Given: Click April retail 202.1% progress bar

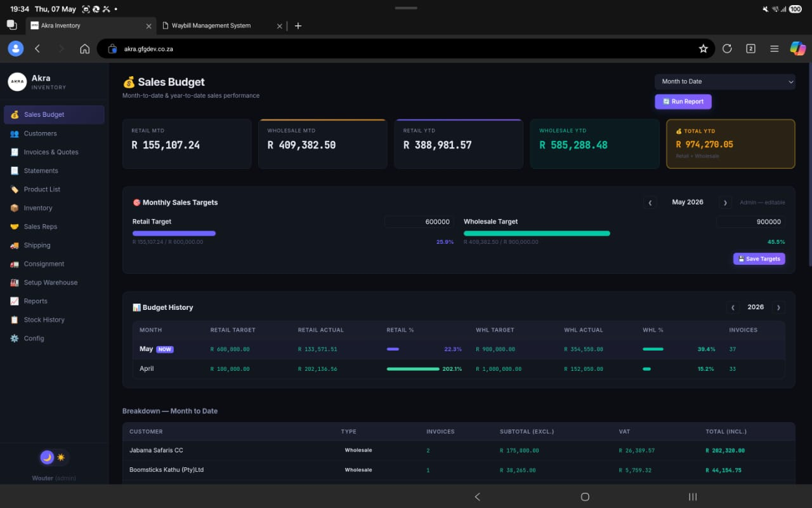Looking at the screenshot, I should 413,369.
